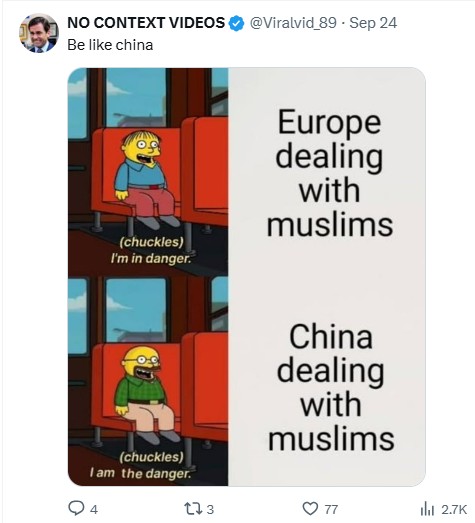Open the view analytics bar chart icon
Image resolution: width=475 pixels, height=523 pixels.
427,509
